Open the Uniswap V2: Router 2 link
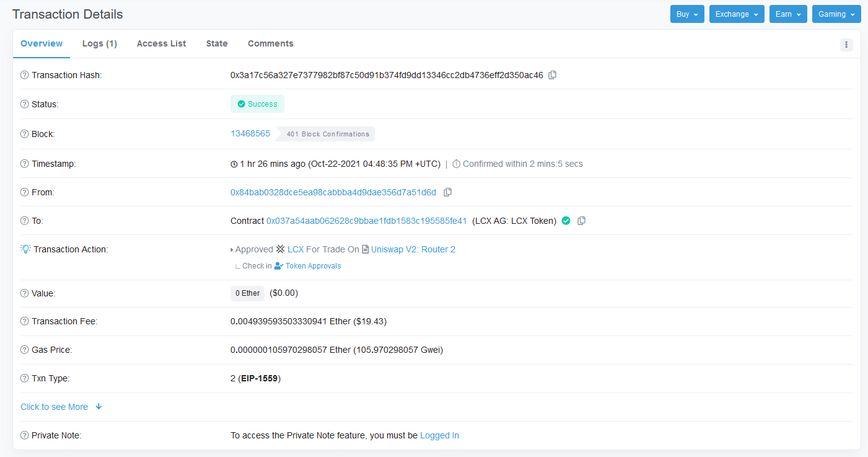The image size is (868, 457). [x=413, y=249]
